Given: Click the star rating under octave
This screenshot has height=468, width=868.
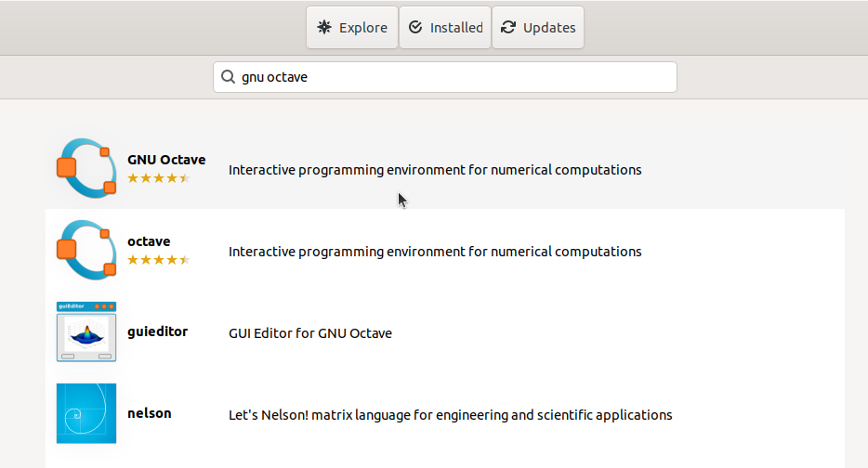Looking at the screenshot, I should coord(159,260).
